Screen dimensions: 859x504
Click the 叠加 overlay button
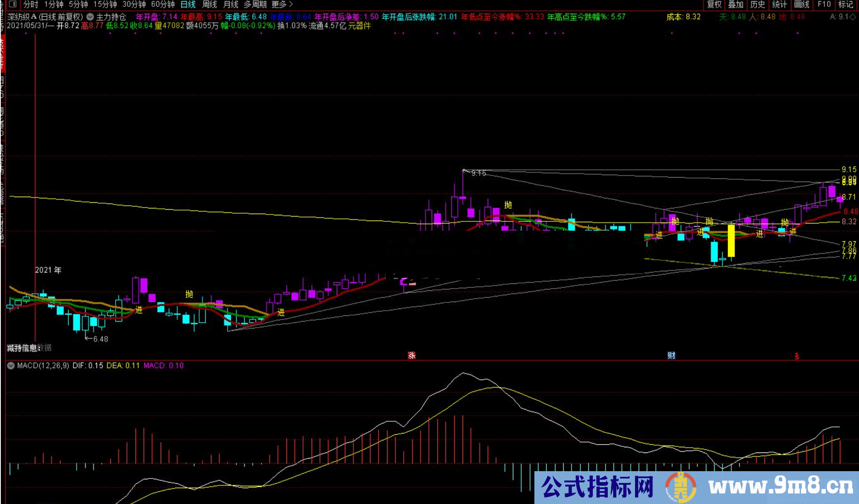pos(736,4)
